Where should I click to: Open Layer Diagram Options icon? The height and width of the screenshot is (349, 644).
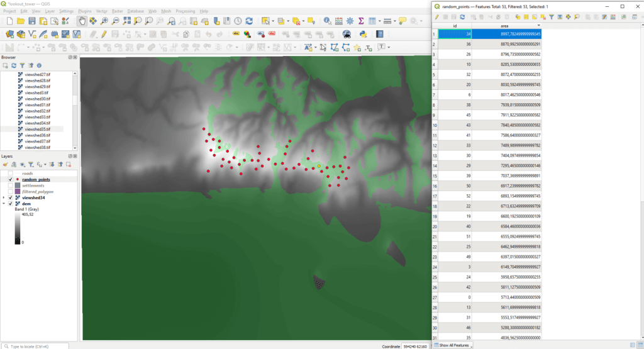tap(247, 34)
